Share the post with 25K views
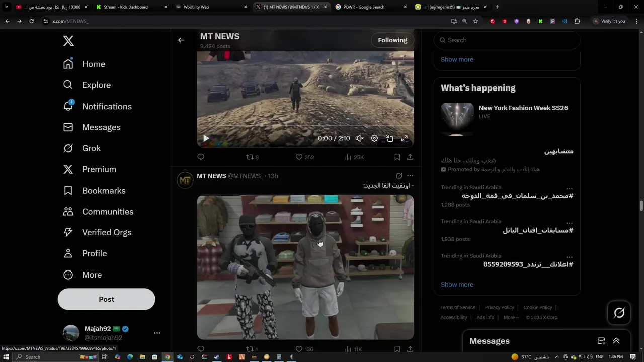 coord(410,157)
